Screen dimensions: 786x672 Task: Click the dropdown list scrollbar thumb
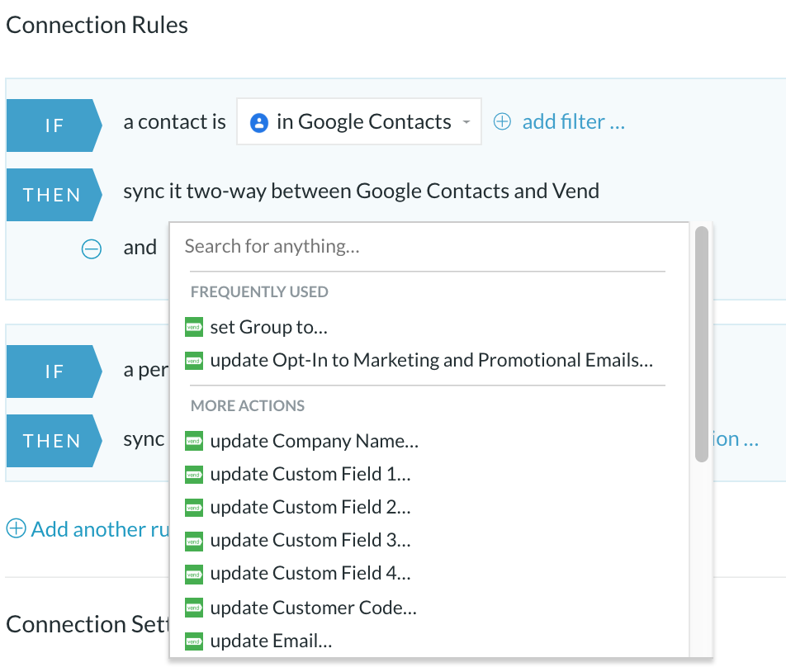pyautogui.click(x=702, y=344)
